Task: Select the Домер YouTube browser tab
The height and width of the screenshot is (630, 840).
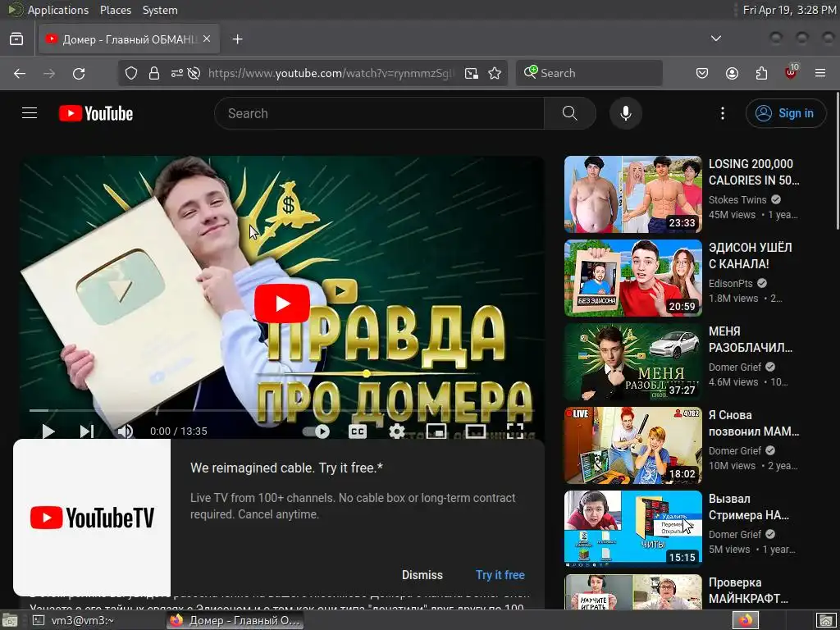Action: (x=129, y=39)
